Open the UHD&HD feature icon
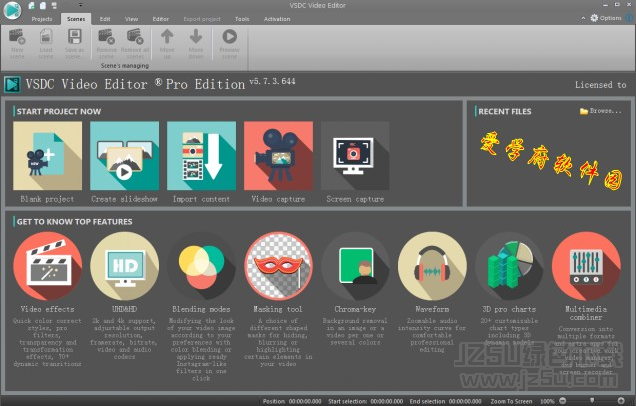 pos(125,266)
